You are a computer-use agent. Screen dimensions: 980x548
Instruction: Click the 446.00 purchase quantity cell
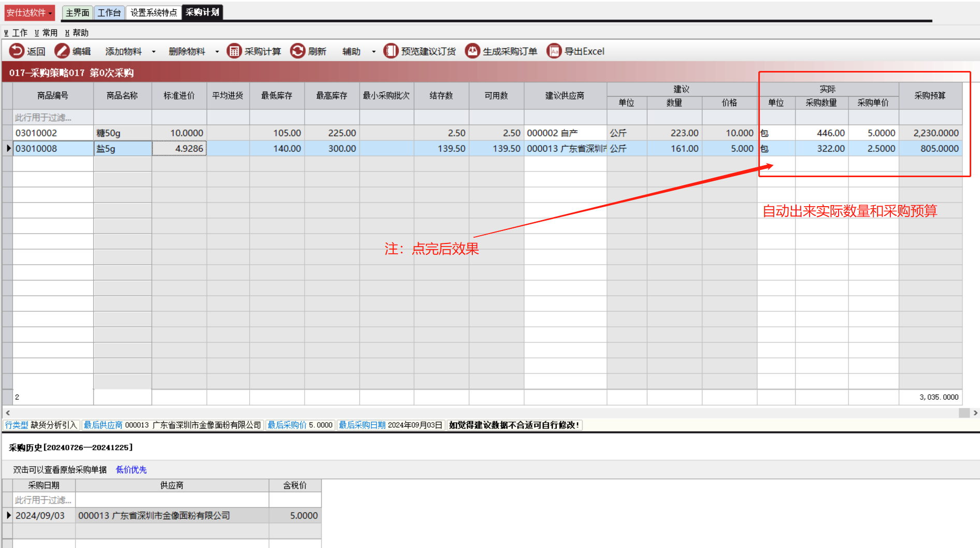coord(822,133)
